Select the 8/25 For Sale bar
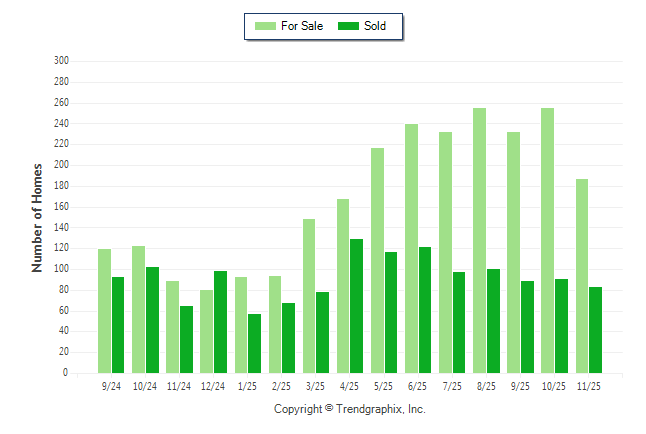646x434 pixels. 480,240
